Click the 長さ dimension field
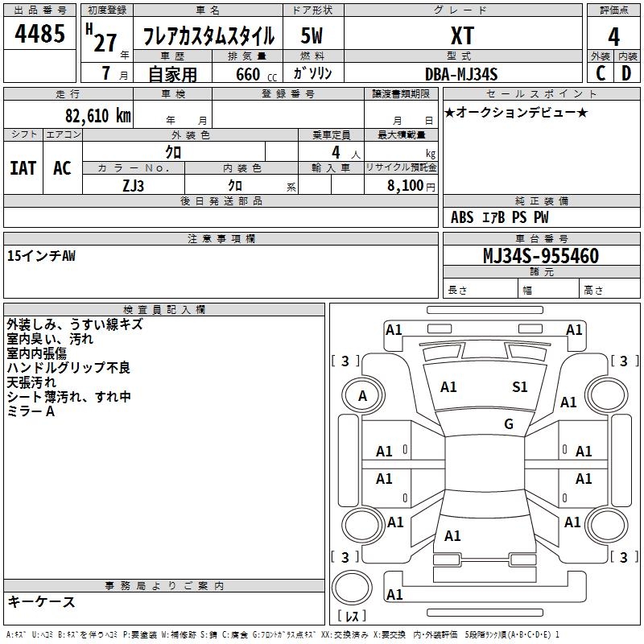This screenshot has height=644, width=644. [480, 290]
